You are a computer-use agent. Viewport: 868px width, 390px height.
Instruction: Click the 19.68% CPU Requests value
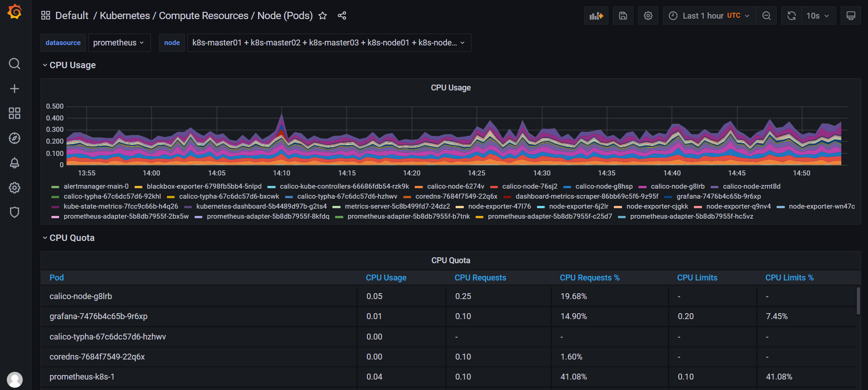pyautogui.click(x=573, y=296)
